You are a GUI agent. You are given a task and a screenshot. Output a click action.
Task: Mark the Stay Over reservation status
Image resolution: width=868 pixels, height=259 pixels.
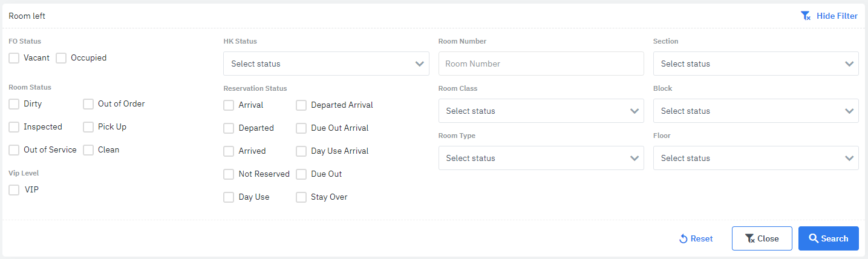pyautogui.click(x=301, y=197)
